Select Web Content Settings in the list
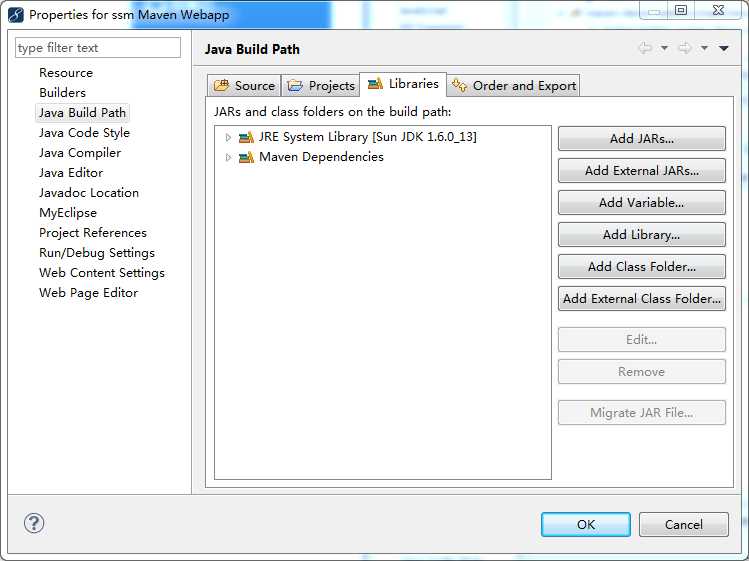The width and height of the screenshot is (749, 561). (102, 273)
